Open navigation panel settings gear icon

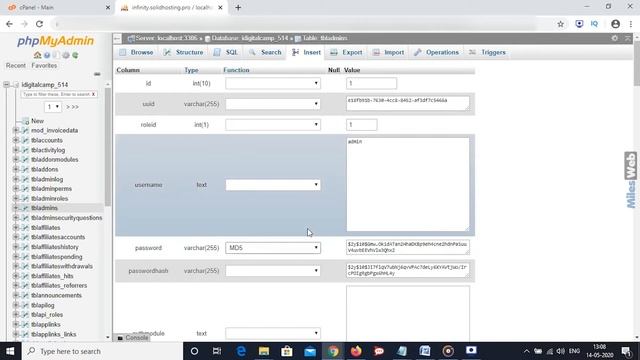point(66,55)
